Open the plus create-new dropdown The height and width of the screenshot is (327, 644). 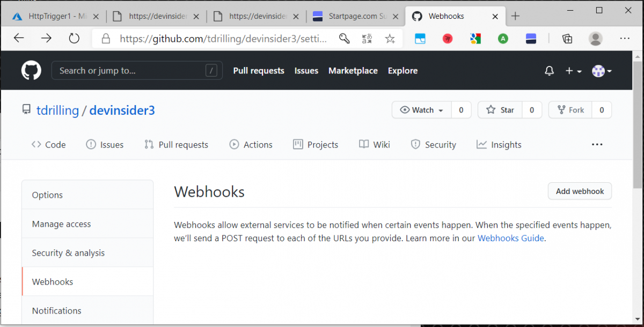(573, 71)
